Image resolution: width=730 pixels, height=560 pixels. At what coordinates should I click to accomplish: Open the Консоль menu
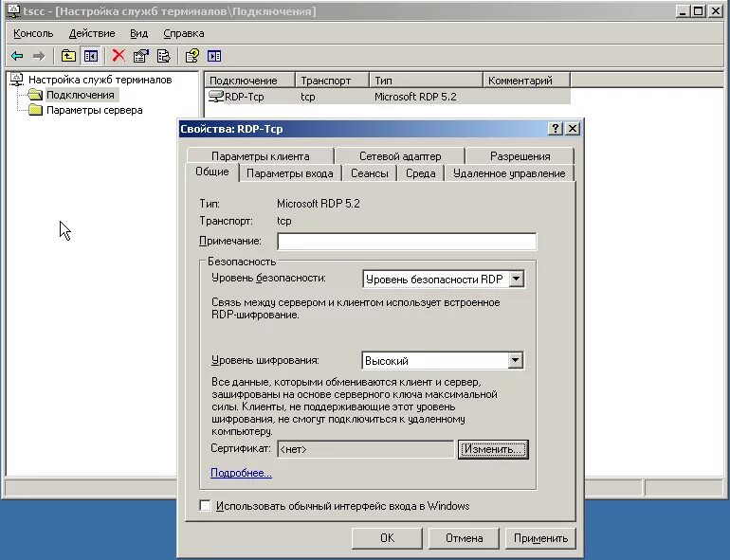[33, 33]
